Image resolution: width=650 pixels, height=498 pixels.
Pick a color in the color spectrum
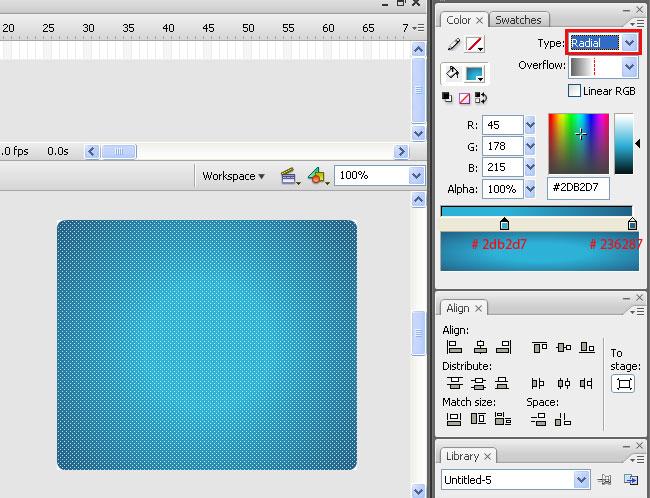tap(579, 143)
